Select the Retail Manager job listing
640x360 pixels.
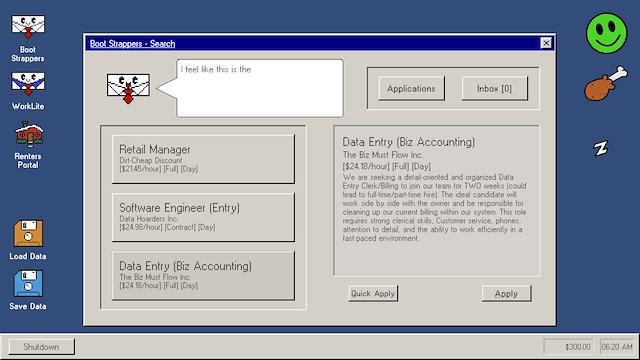pyautogui.click(x=203, y=159)
